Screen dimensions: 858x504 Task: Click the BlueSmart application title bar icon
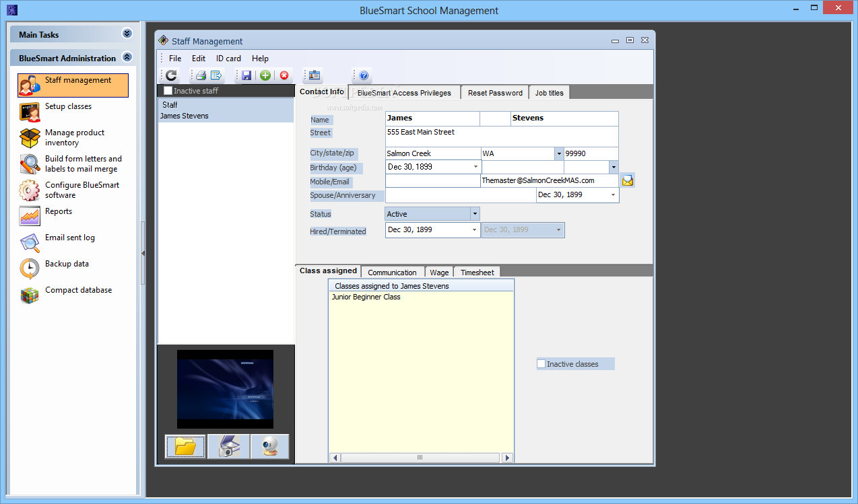pyautogui.click(x=11, y=10)
